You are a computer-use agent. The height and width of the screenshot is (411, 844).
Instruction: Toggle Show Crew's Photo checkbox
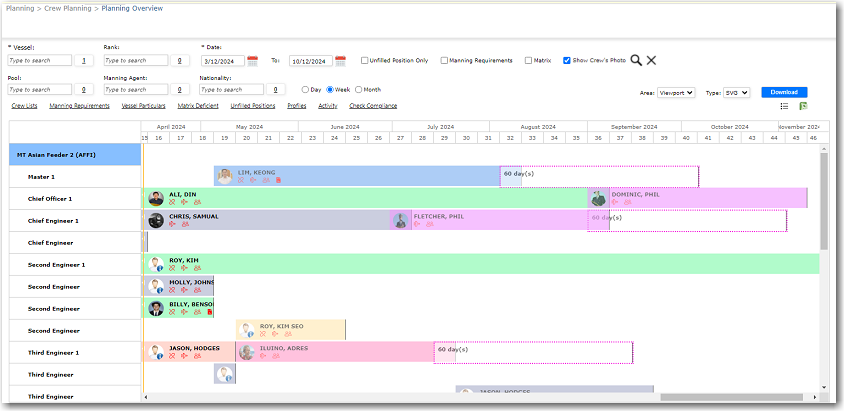pos(567,61)
